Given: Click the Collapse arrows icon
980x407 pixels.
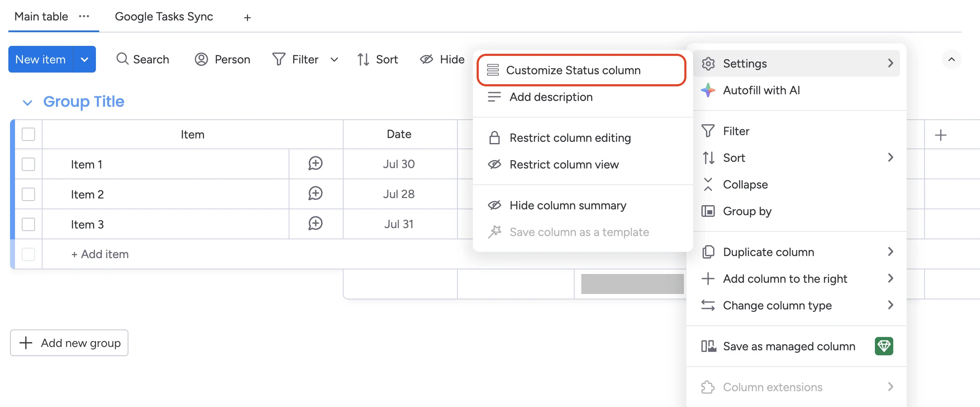Looking at the screenshot, I should coord(708,184).
